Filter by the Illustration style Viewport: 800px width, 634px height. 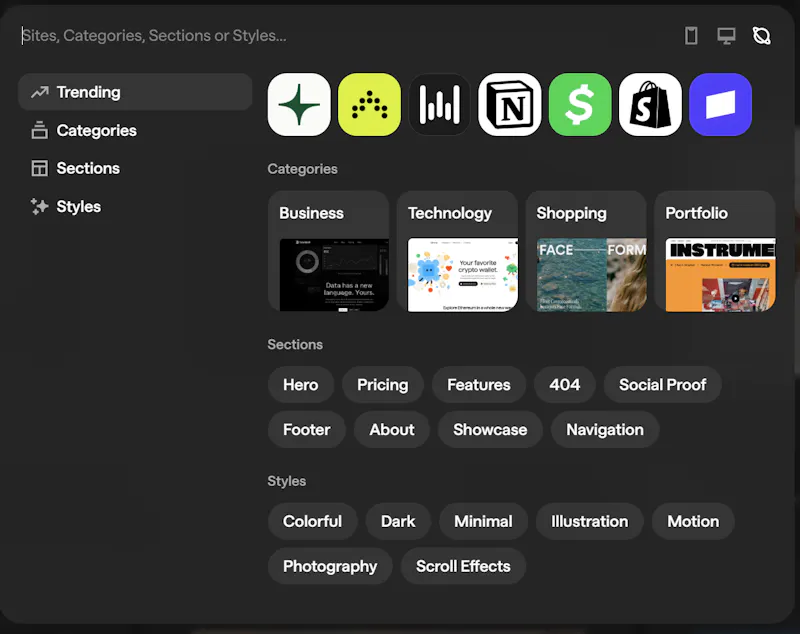[590, 521]
